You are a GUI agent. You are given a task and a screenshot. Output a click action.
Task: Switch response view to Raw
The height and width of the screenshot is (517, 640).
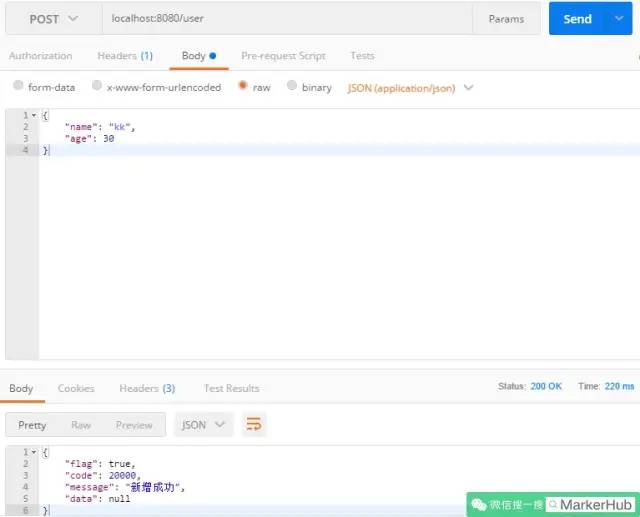point(81,425)
